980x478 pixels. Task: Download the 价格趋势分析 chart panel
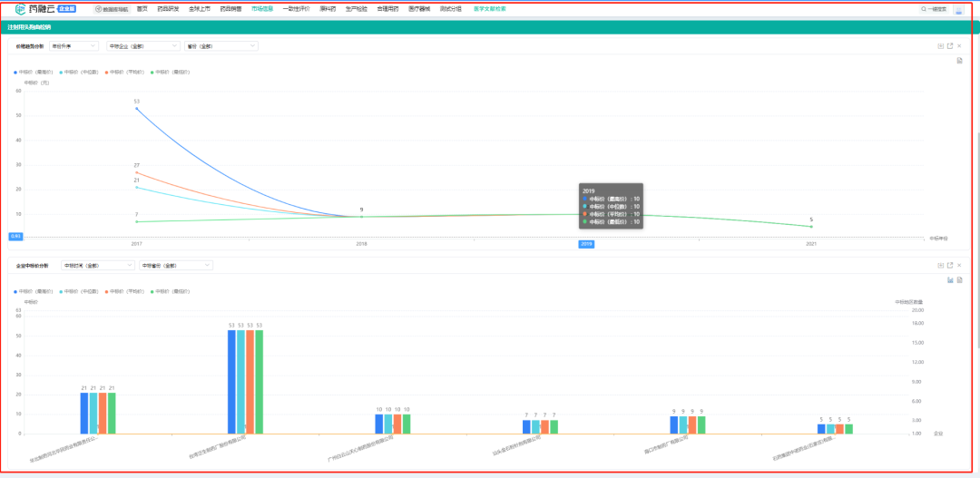[x=941, y=46]
